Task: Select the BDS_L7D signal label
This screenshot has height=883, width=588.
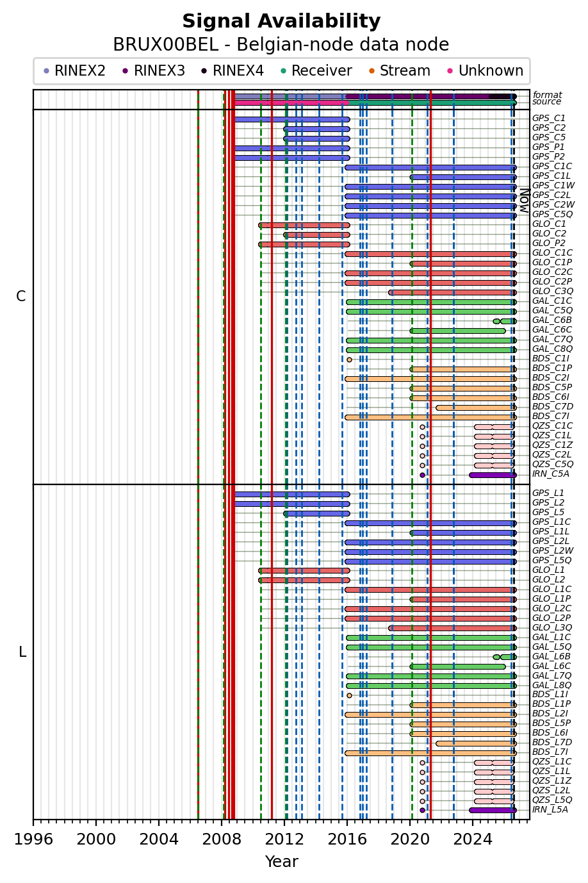Action: (x=552, y=742)
